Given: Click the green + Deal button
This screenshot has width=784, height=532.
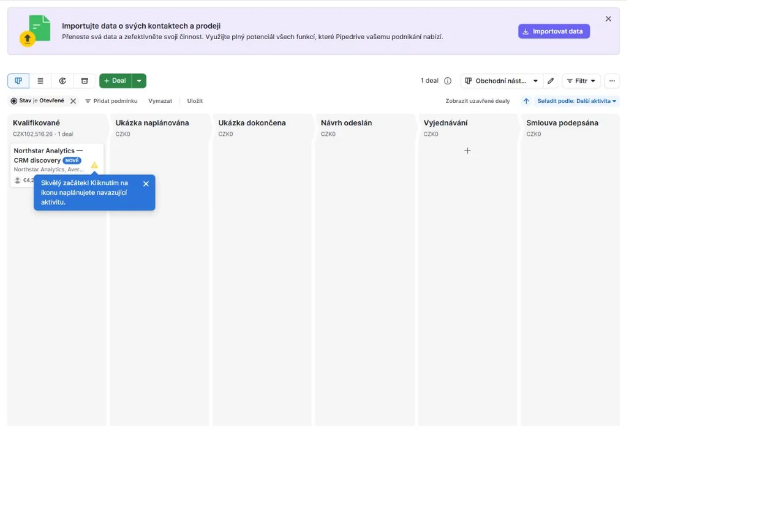Looking at the screenshot, I should (115, 81).
